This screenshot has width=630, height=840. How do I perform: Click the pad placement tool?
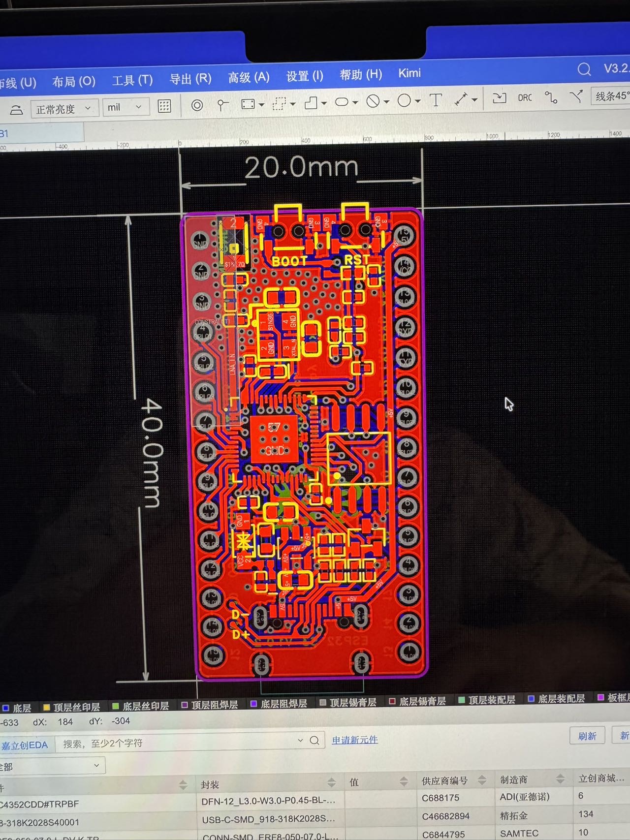click(223, 105)
